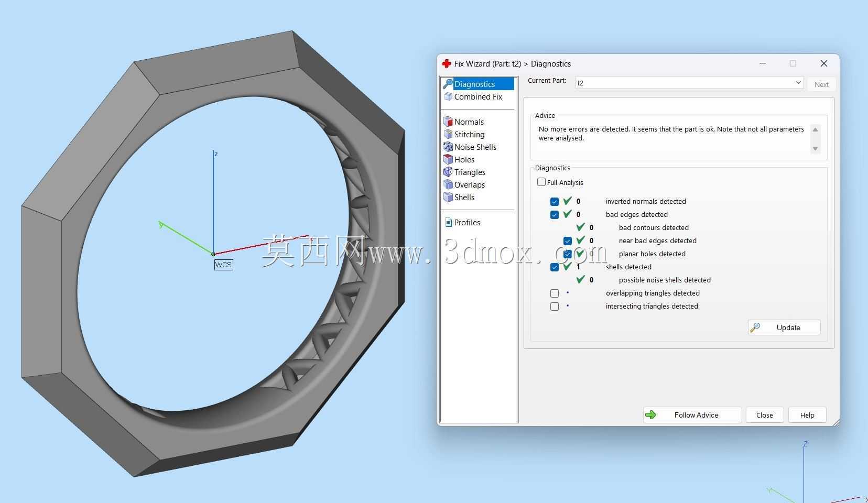Uncheck inverted normals detected checkbox
The image size is (868, 503).
(x=555, y=202)
